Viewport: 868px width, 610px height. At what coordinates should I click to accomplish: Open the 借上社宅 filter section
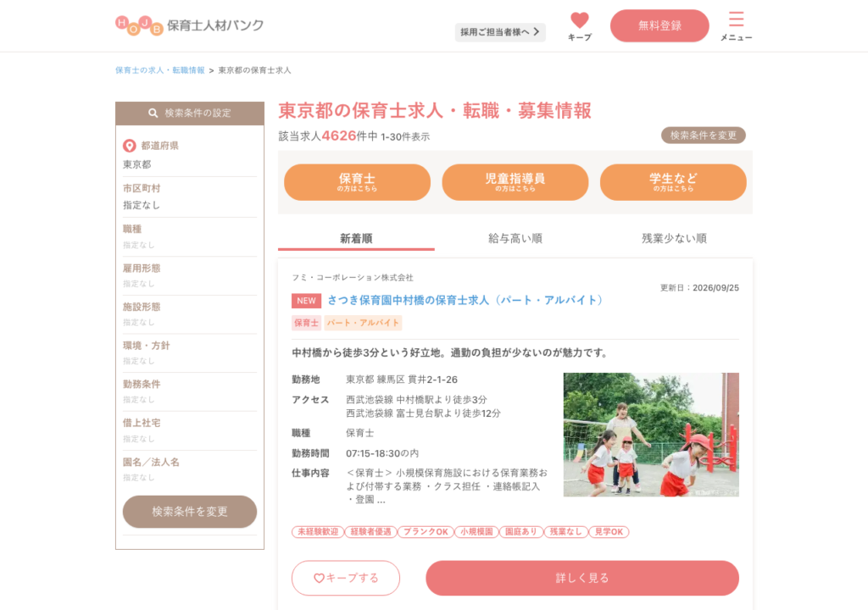click(190, 430)
